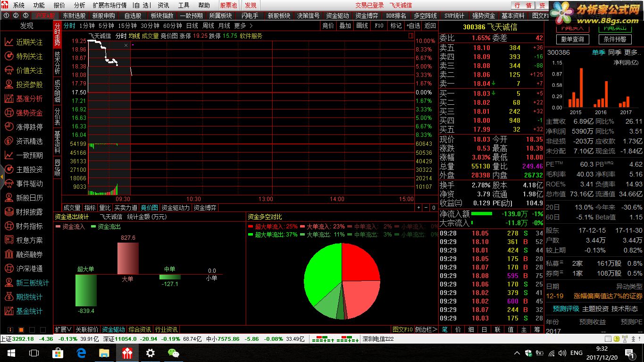Open 期货统计 sidebar item

pos(24,297)
